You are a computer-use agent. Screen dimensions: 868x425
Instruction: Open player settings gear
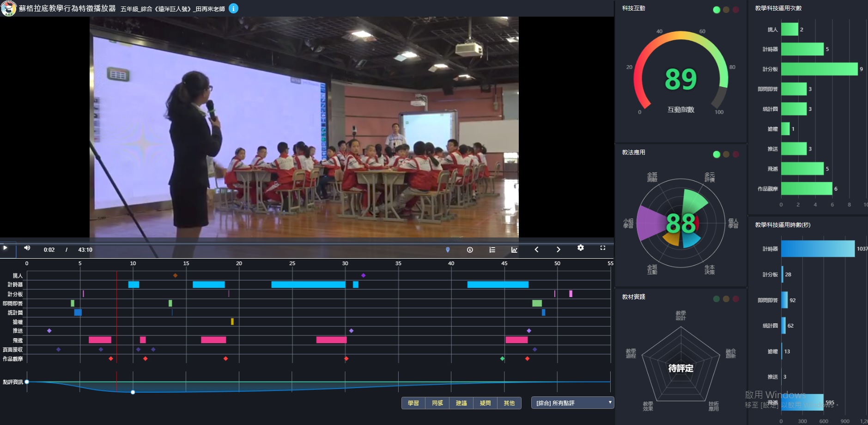pyautogui.click(x=581, y=248)
